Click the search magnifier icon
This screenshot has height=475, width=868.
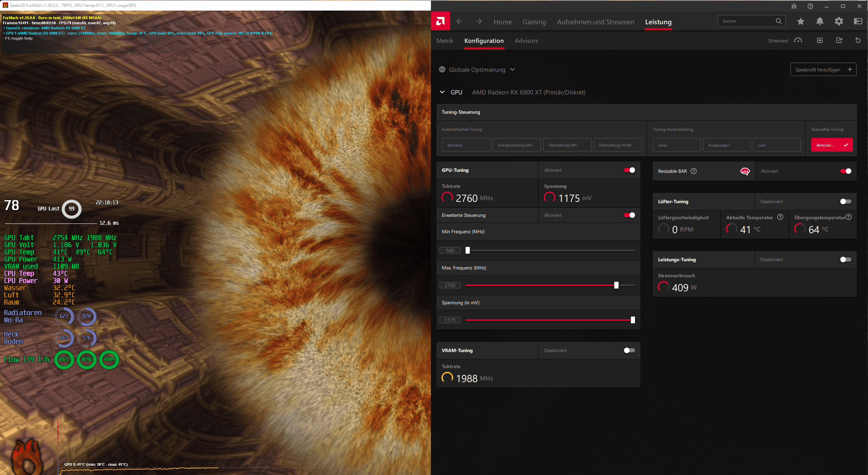pyautogui.click(x=779, y=21)
